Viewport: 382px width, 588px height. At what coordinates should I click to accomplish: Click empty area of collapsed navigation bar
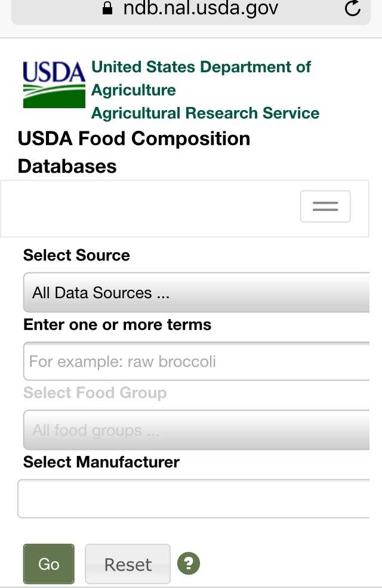coord(149,208)
